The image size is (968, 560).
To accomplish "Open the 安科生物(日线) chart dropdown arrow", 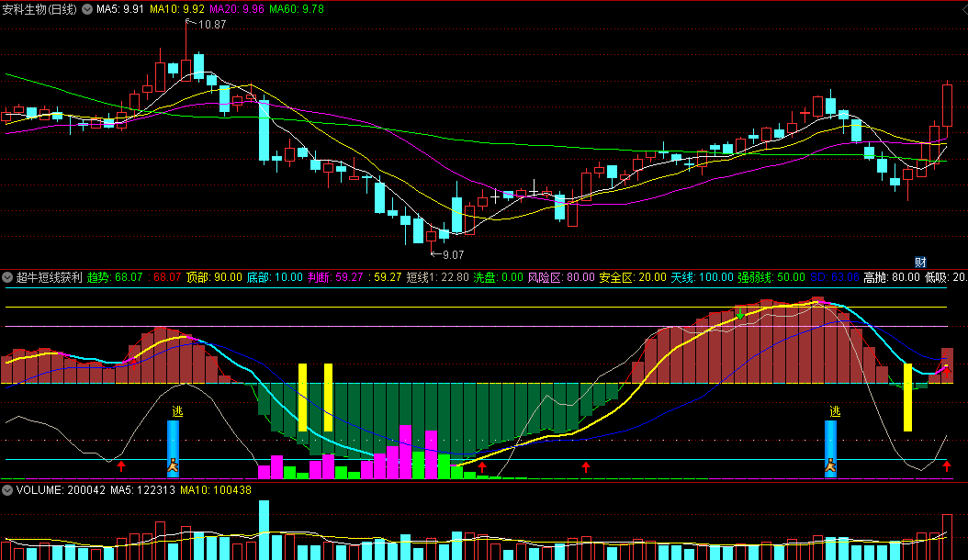I will pyautogui.click(x=87, y=9).
